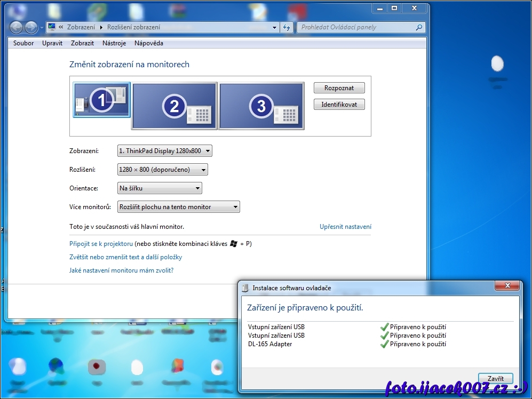Click the search magnifier icon
This screenshot has width=532, height=399.
pos(419,27)
